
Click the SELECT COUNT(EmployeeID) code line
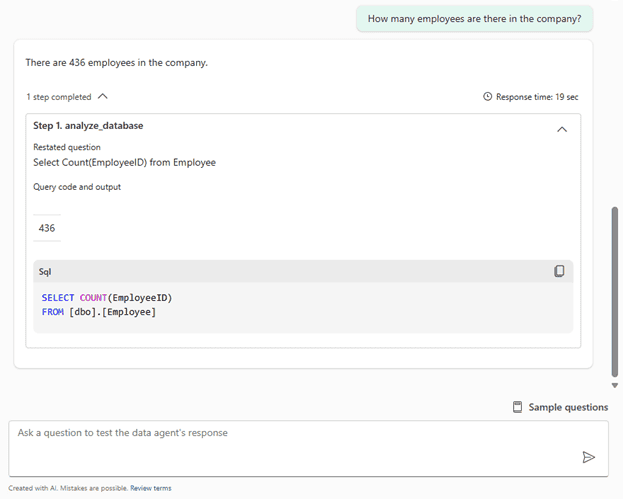click(x=107, y=298)
